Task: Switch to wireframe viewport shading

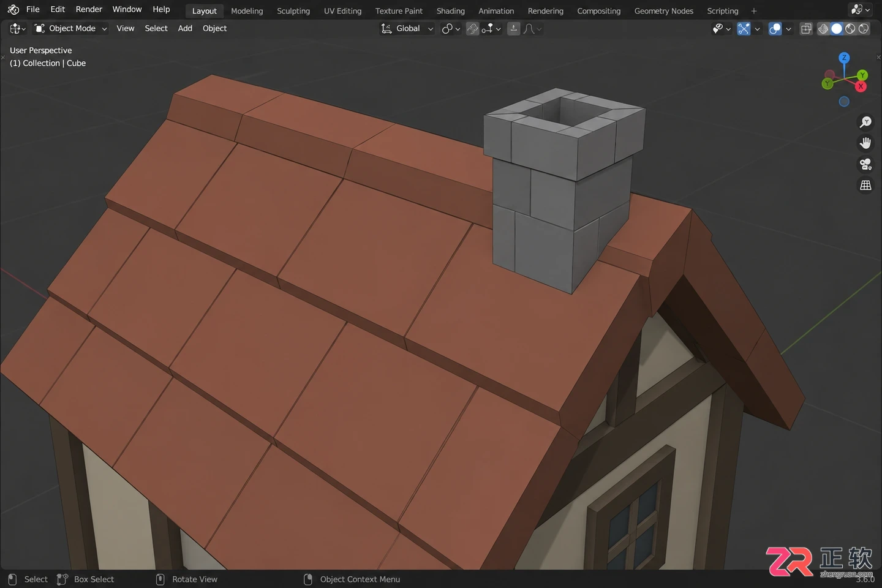Action: [x=823, y=28]
